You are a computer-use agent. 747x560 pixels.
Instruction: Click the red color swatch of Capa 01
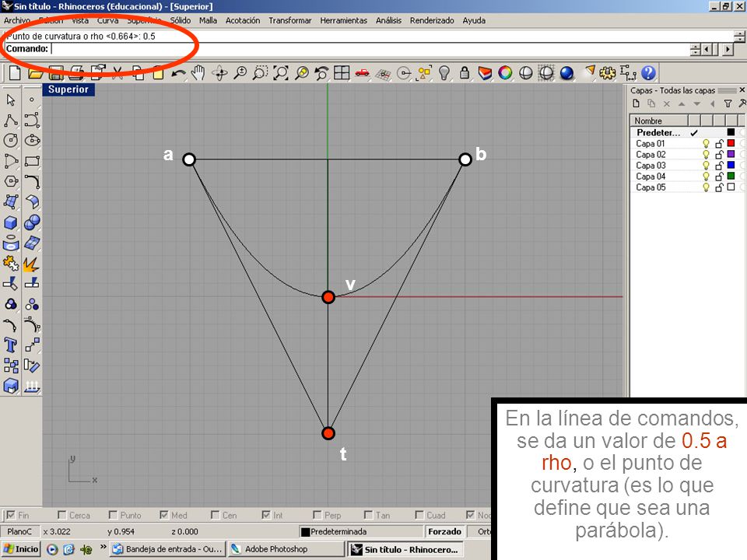coord(731,143)
